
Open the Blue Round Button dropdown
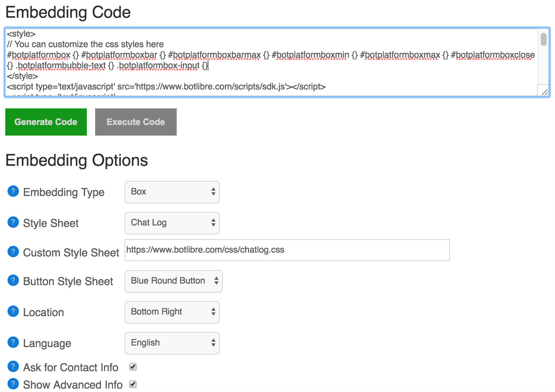[x=174, y=281]
